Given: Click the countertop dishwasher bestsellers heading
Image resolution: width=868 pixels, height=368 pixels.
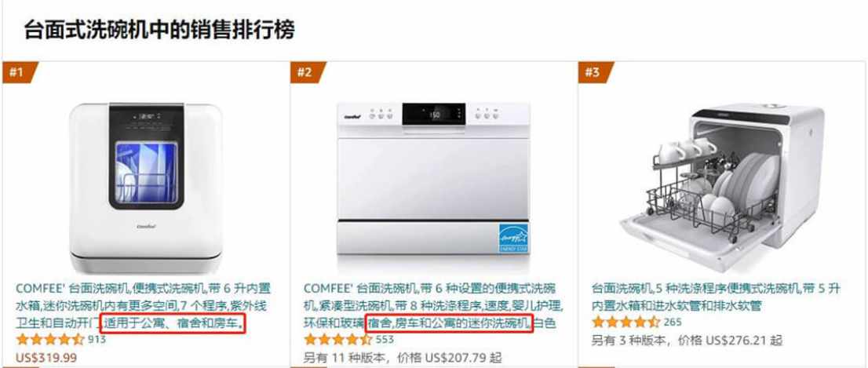Looking at the screenshot, I should pyautogui.click(x=159, y=29).
